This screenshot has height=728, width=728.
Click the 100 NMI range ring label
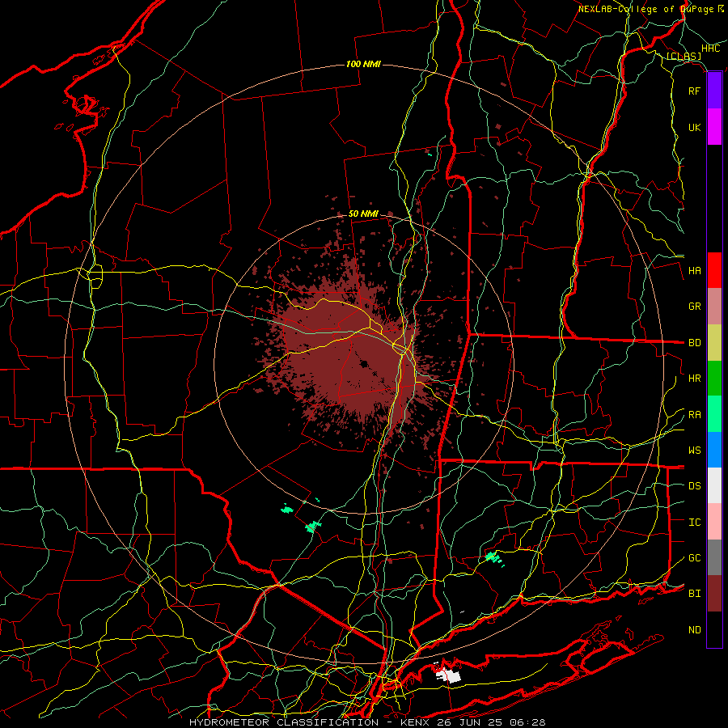(363, 64)
